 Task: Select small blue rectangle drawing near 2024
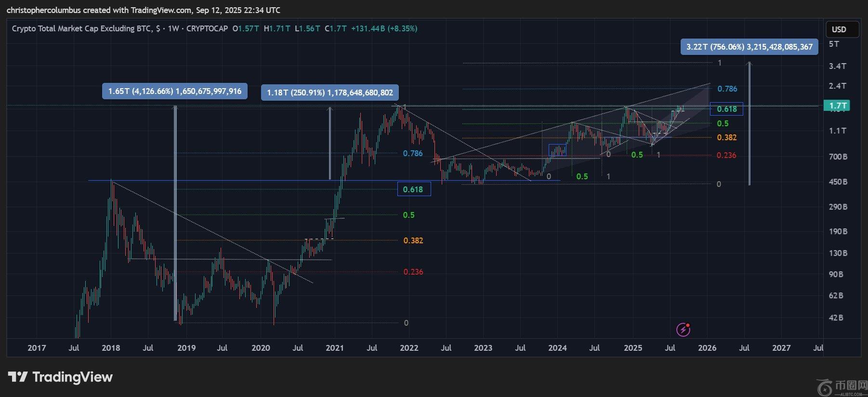[x=557, y=151]
